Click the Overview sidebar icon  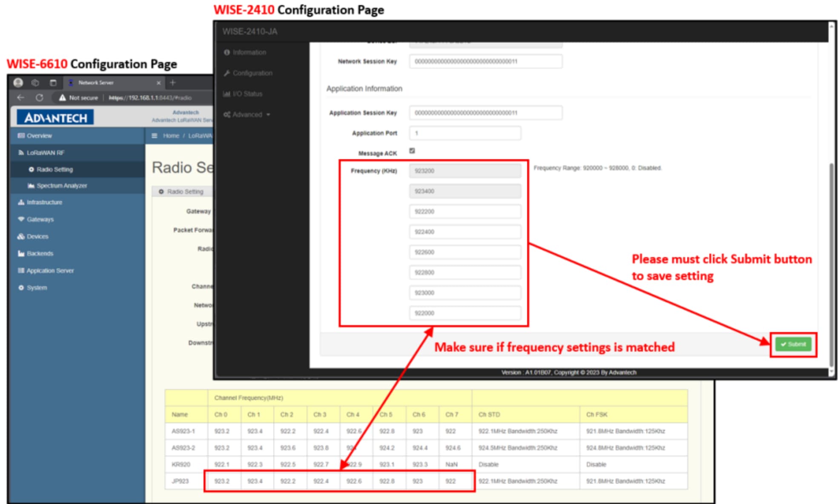21,136
